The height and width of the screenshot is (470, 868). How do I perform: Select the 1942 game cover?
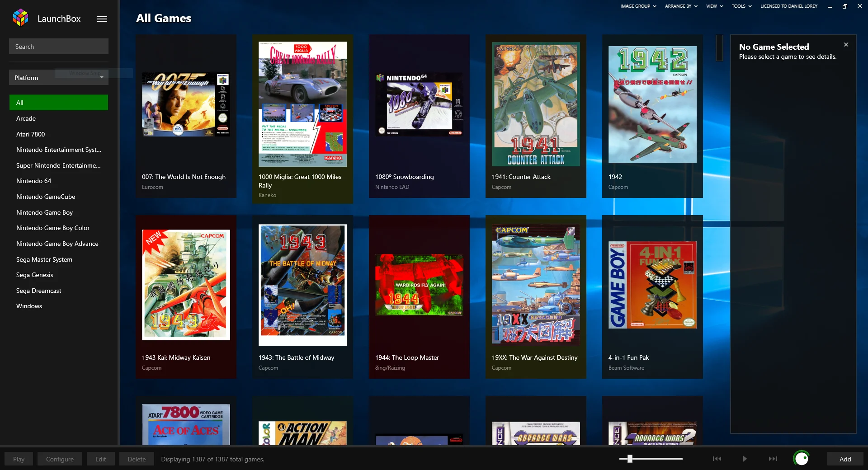652,104
